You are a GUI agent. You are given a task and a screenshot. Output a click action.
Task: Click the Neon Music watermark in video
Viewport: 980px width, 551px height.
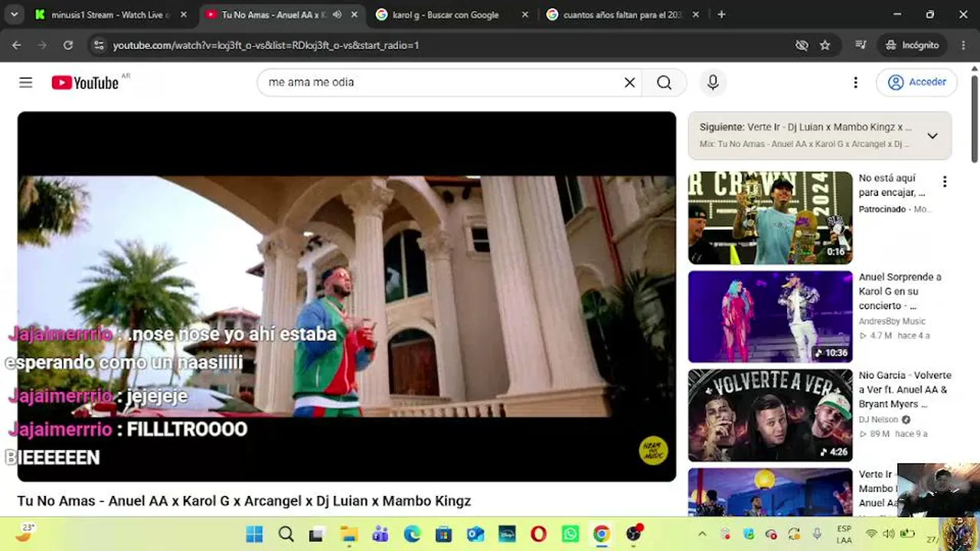click(653, 451)
